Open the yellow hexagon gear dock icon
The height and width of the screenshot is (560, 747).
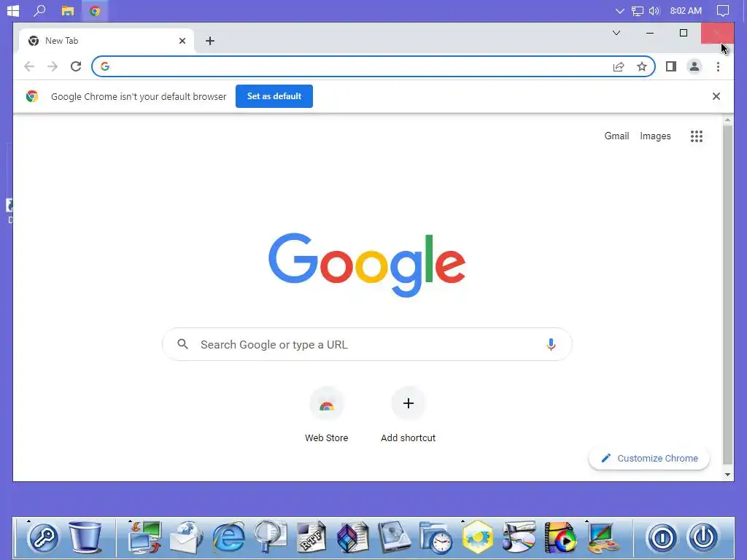click(x=478, y=537)
